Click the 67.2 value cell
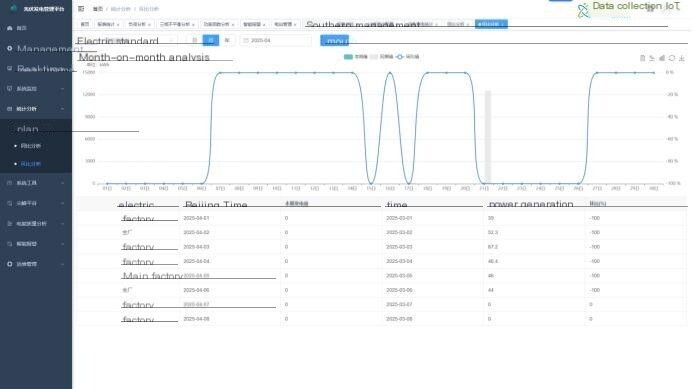 pyautogui.click(x=493, y=247)
